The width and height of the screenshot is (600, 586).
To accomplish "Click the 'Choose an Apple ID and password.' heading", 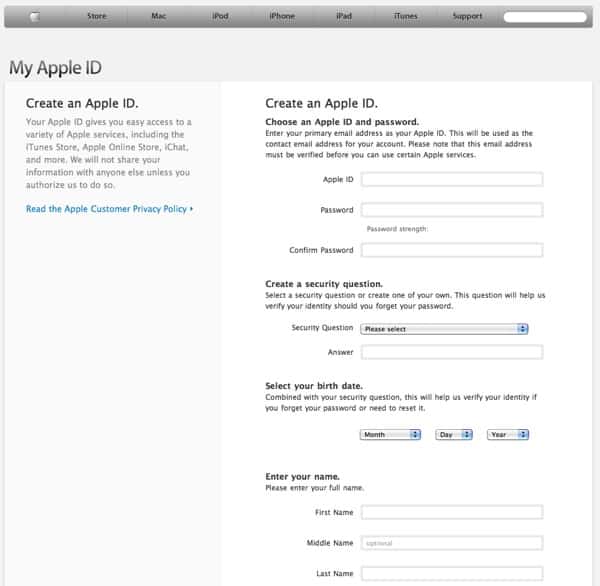I will coord(342,122).
